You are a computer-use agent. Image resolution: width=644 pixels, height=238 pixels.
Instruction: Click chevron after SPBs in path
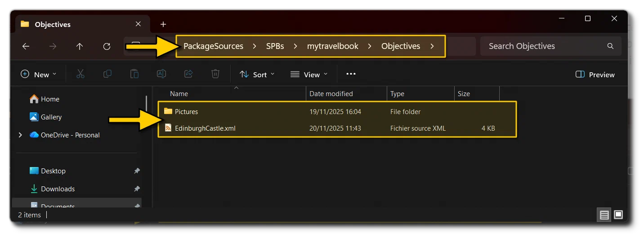(295, 46)
